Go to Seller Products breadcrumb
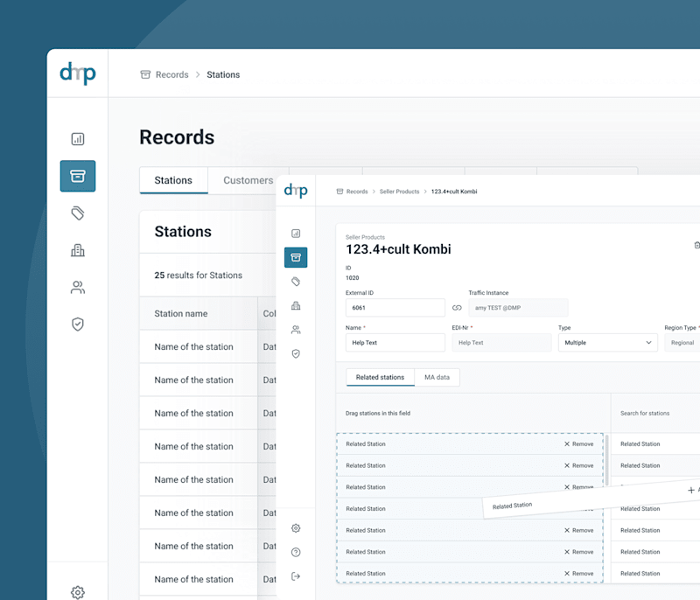Screen dimensions: 700x600 [x=400, y=192]
